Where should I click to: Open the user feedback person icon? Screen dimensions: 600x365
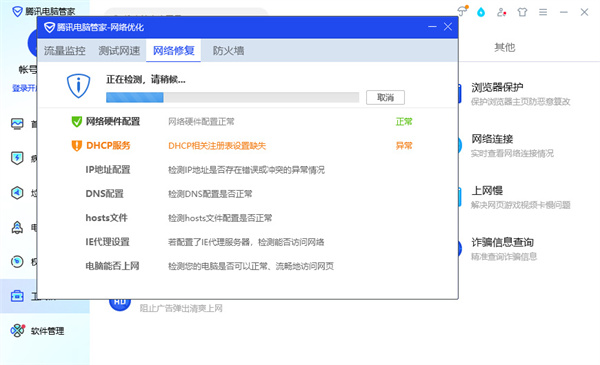tap(501, 12)
